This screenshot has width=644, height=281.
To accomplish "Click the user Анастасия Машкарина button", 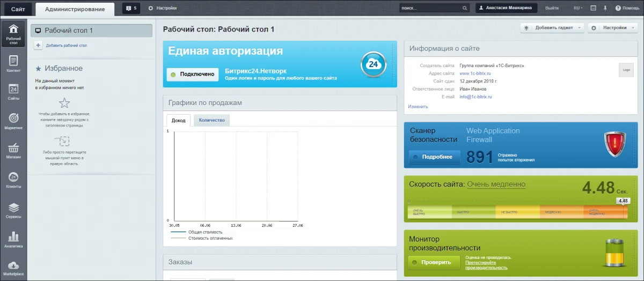I will point(507,8).
